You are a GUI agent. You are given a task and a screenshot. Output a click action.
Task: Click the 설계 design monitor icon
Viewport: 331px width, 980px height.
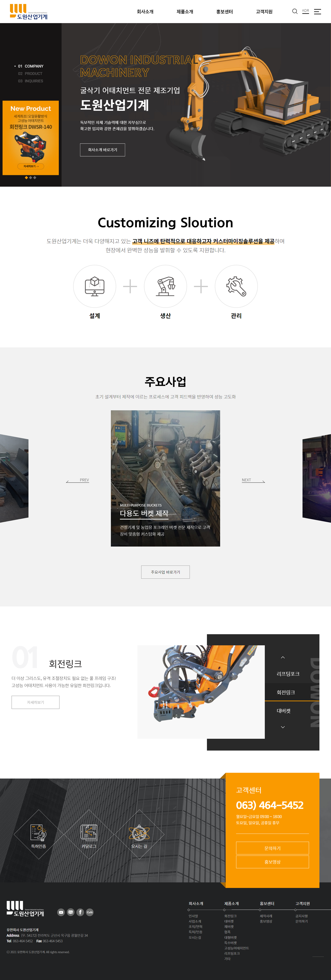point(94,286)
